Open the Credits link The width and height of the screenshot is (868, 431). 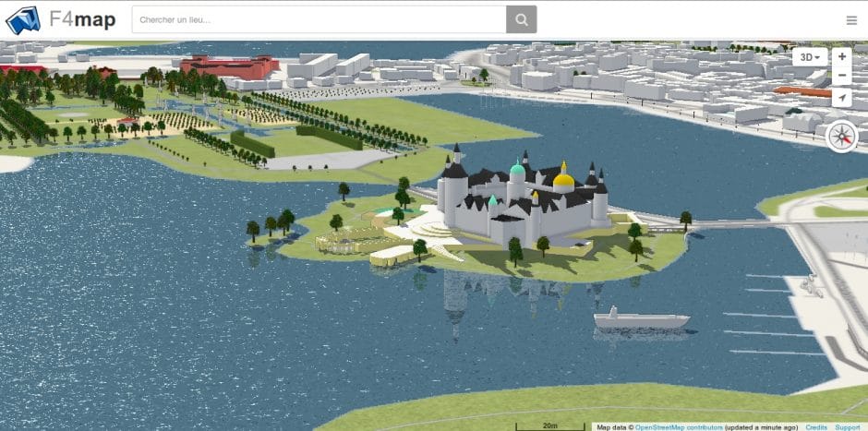(816, 427)
